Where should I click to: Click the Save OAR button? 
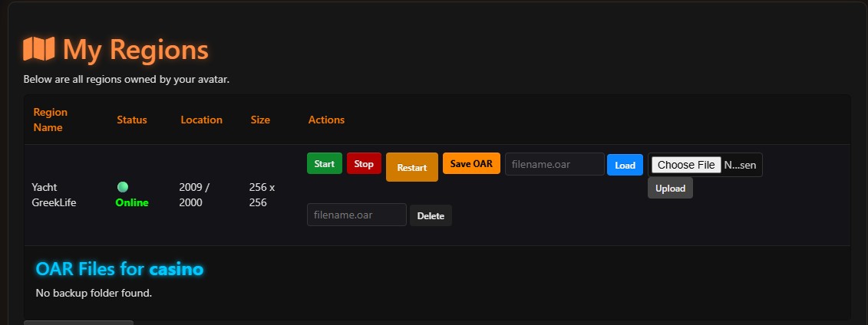click(472, 163)
